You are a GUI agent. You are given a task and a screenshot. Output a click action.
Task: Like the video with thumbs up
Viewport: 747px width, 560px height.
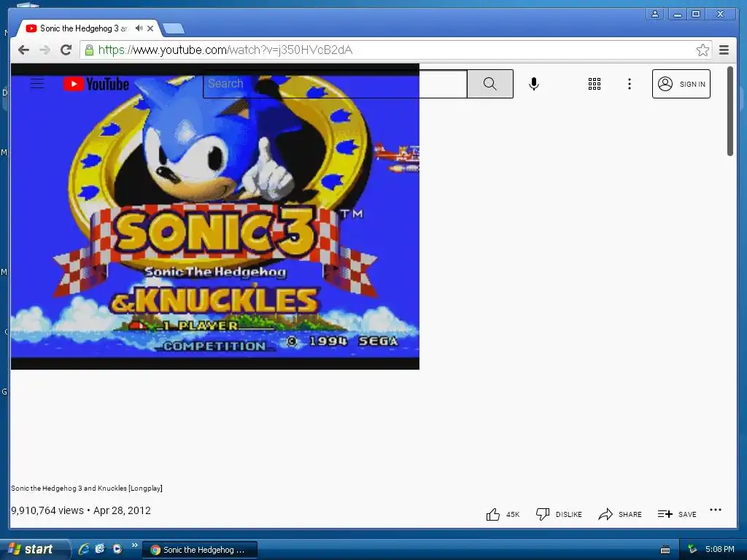[x=493, y=514]
